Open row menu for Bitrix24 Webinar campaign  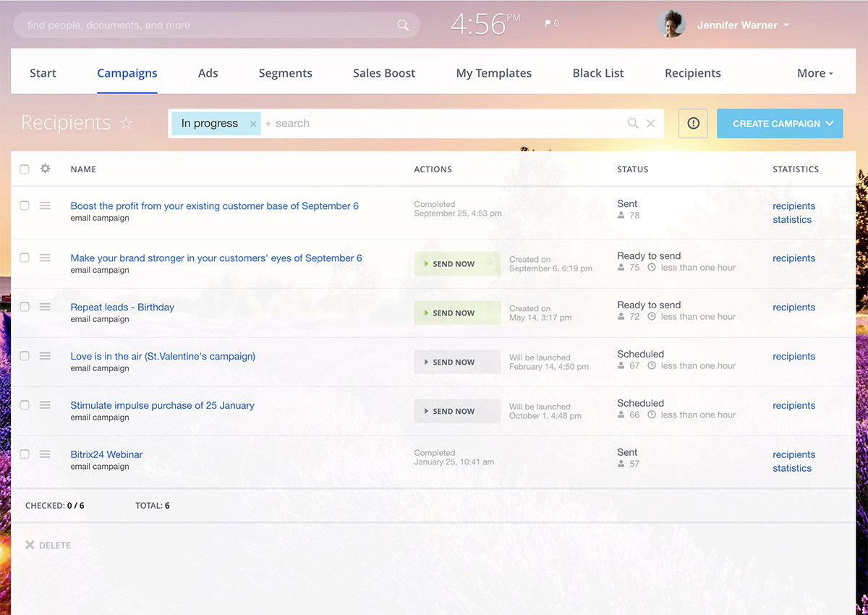click(45, 454)
